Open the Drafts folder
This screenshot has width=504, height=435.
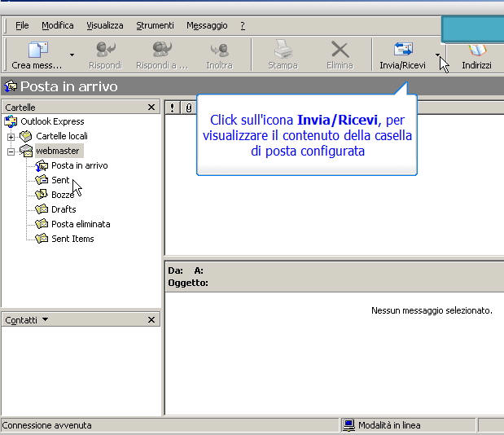(64, 209)
